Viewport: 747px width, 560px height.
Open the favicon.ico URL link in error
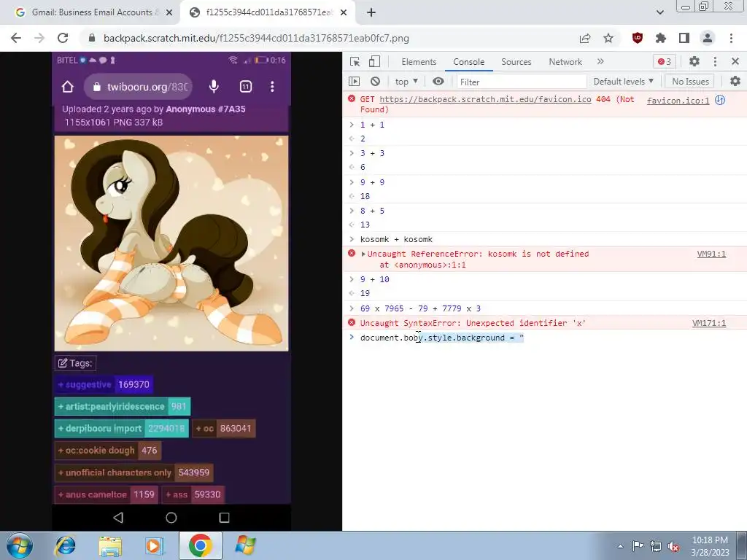[x=485, y=99]
